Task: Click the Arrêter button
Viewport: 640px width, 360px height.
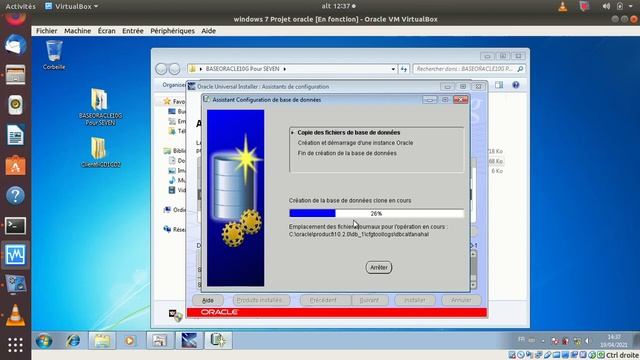Action: 379,267
